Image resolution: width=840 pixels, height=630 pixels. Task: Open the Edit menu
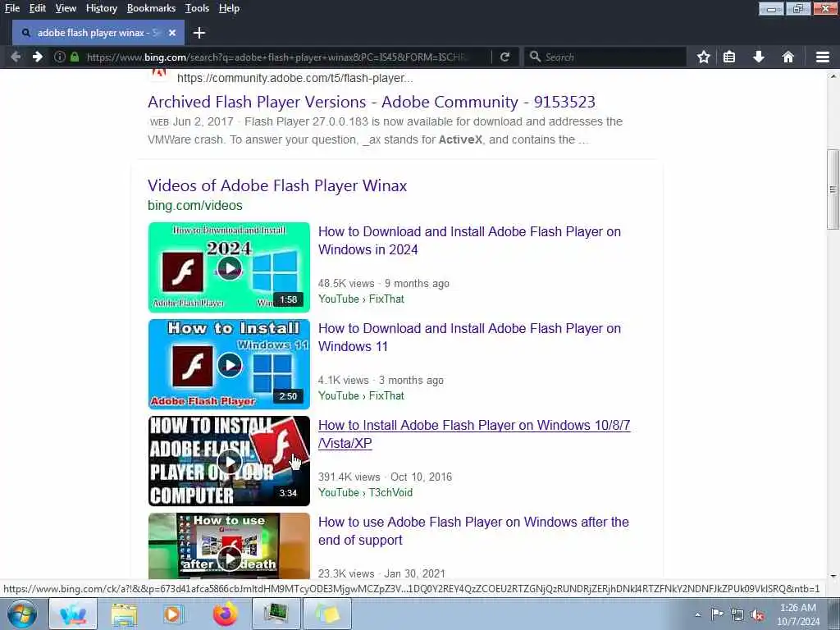point(38,8)
